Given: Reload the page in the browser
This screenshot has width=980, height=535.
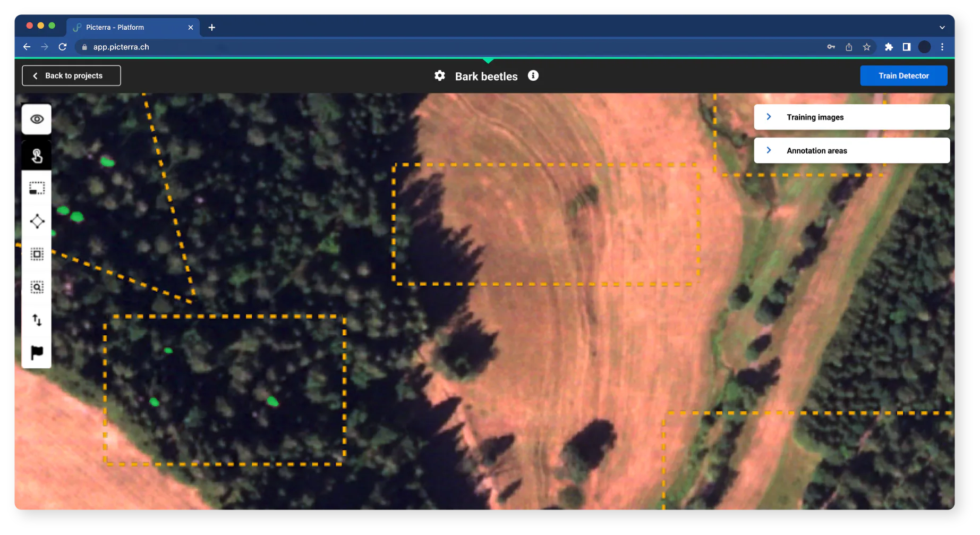Looking at the screenshot, I should (x=63, y=47).
